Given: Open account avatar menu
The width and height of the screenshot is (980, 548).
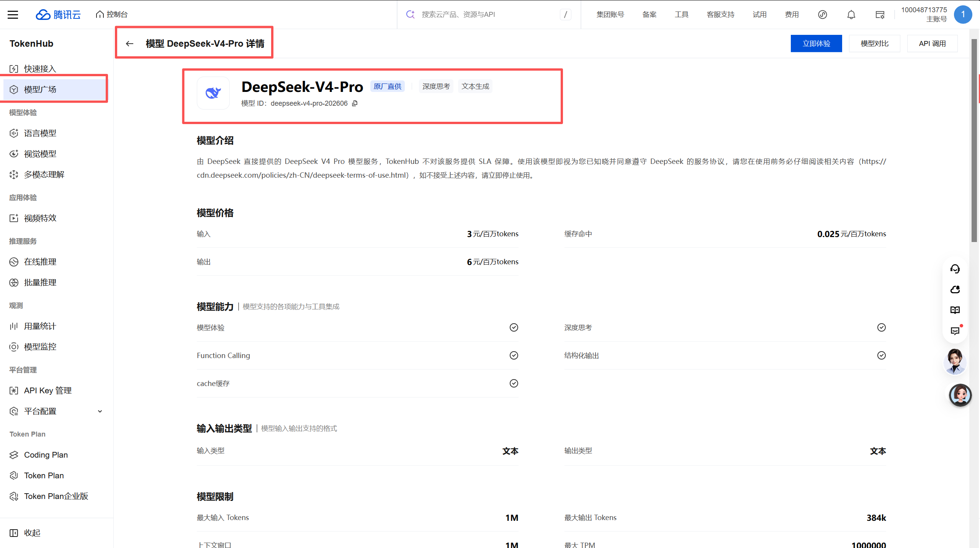Looking at the screenshot, I should (963, 15).
